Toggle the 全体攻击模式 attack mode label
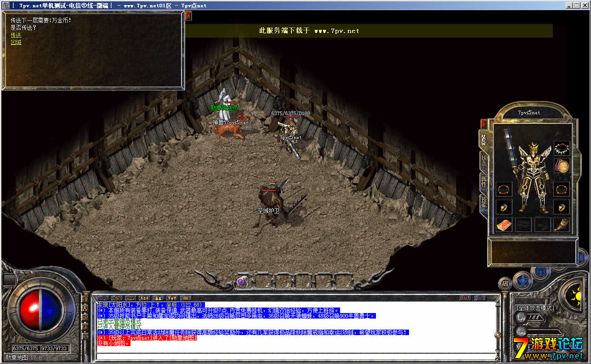591x364 pixels. coord(535,308)
